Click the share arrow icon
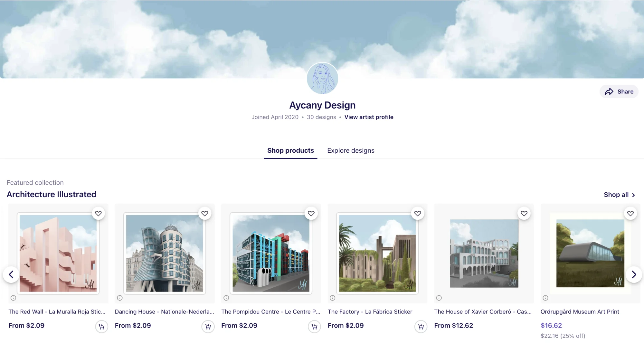 click(610, 91)
